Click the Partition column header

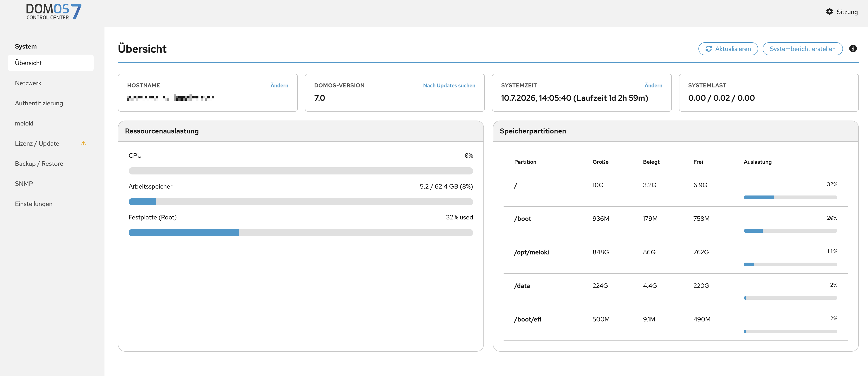525,162
